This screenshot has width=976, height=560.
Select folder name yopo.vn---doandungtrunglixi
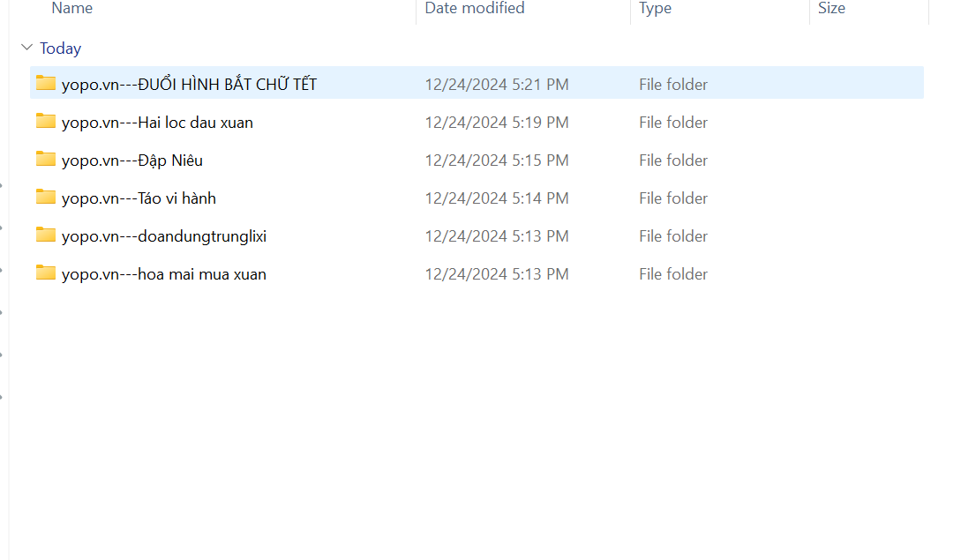tap(164, 236)
